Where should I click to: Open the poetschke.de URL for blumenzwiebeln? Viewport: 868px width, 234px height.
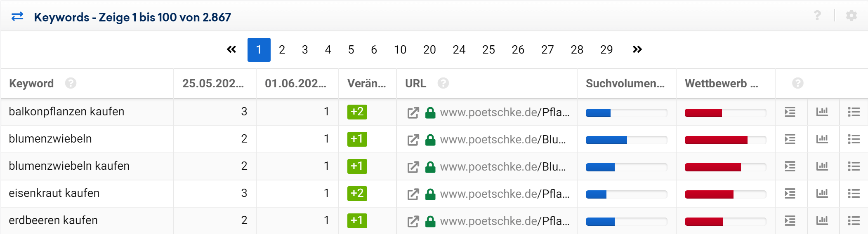click(502, 140)
